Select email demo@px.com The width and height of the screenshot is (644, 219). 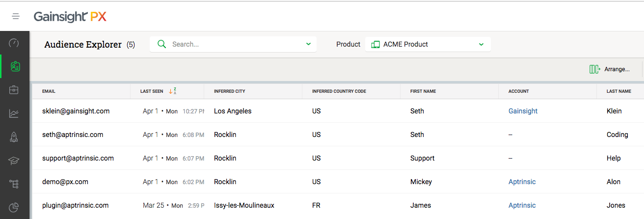click(x=65, y=182)
